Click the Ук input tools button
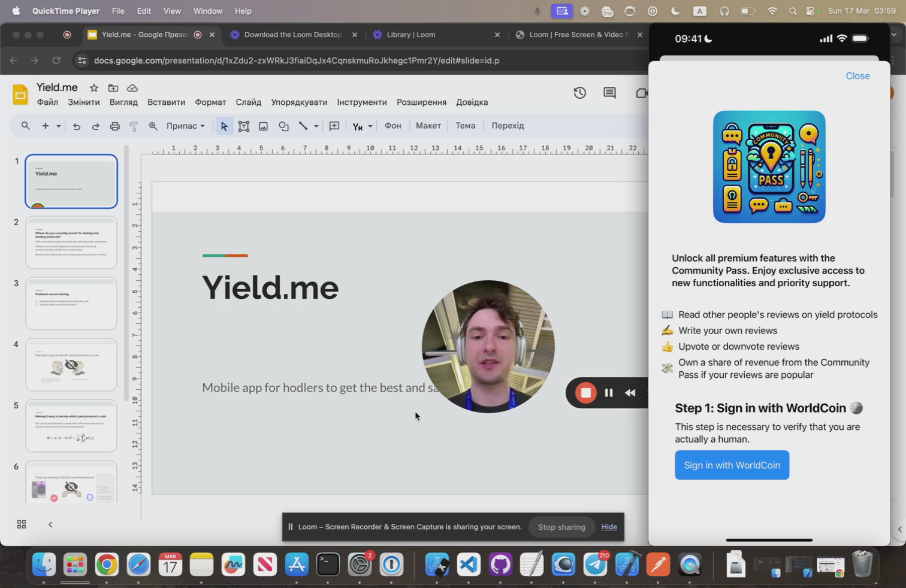 tap(358, 126)
